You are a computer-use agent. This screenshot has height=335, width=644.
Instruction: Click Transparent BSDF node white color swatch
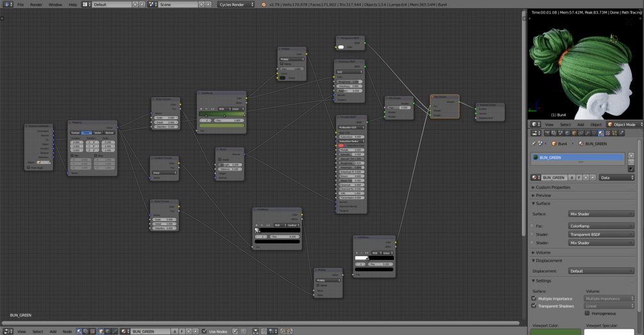coord(341,47)
